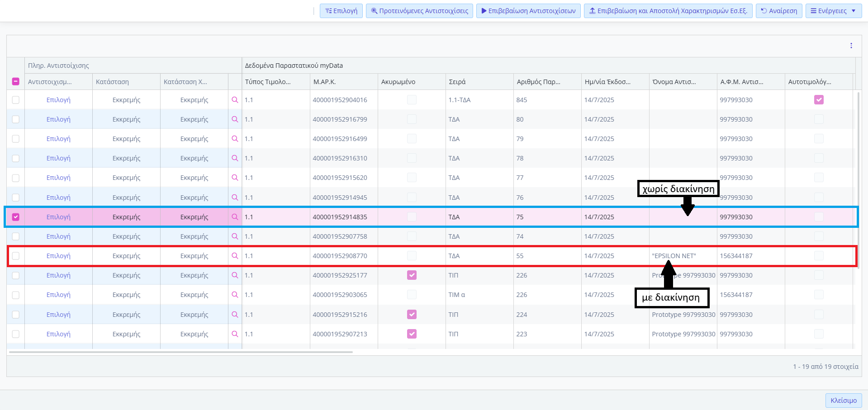
Task: Select row checkbox for number 80
Action: point(16,119)
